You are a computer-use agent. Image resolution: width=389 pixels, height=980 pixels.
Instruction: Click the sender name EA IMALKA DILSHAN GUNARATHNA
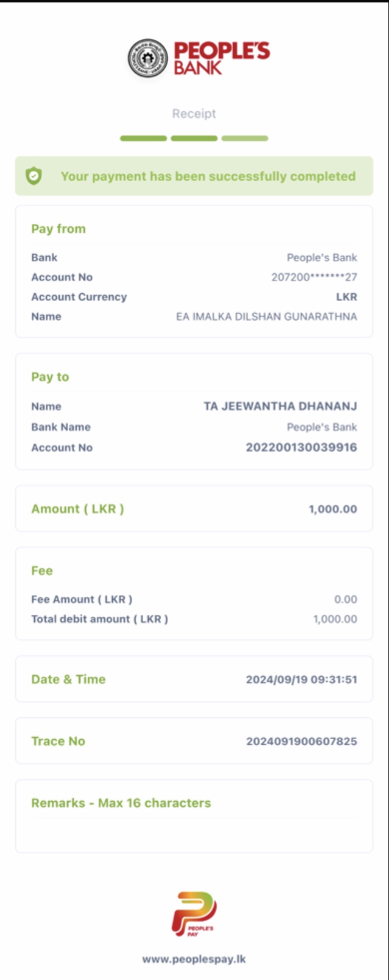click(267, 317)
